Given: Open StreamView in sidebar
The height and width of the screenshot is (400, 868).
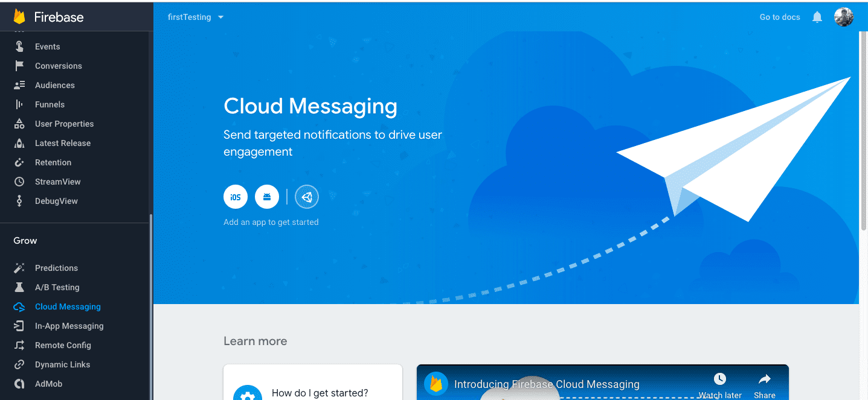Looking at the screenshot, I should pos(57,182).
